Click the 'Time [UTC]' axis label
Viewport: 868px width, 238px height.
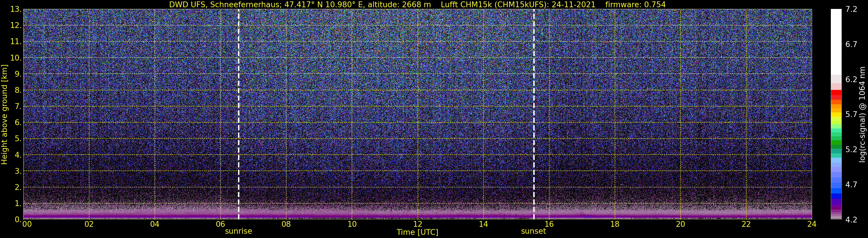(417, 232)
